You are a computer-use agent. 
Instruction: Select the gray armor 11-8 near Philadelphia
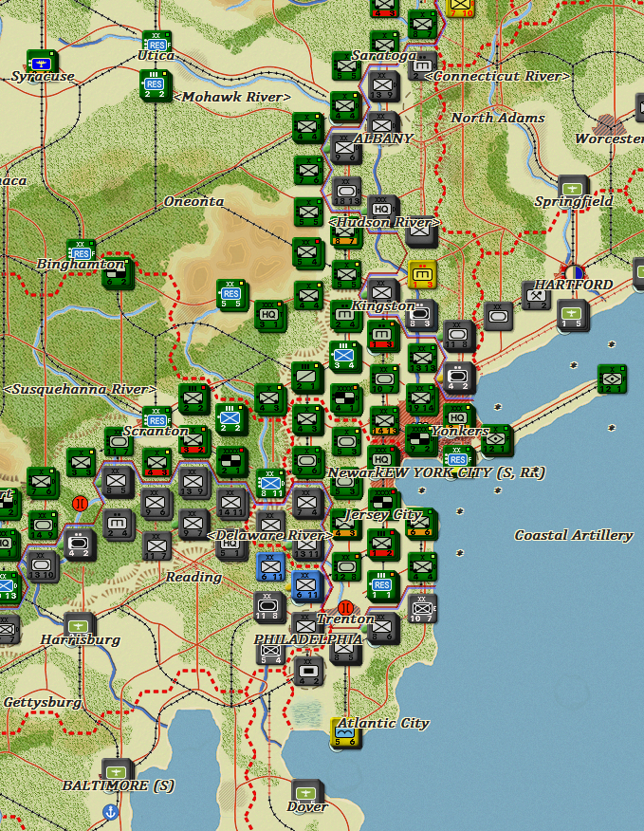269,606
